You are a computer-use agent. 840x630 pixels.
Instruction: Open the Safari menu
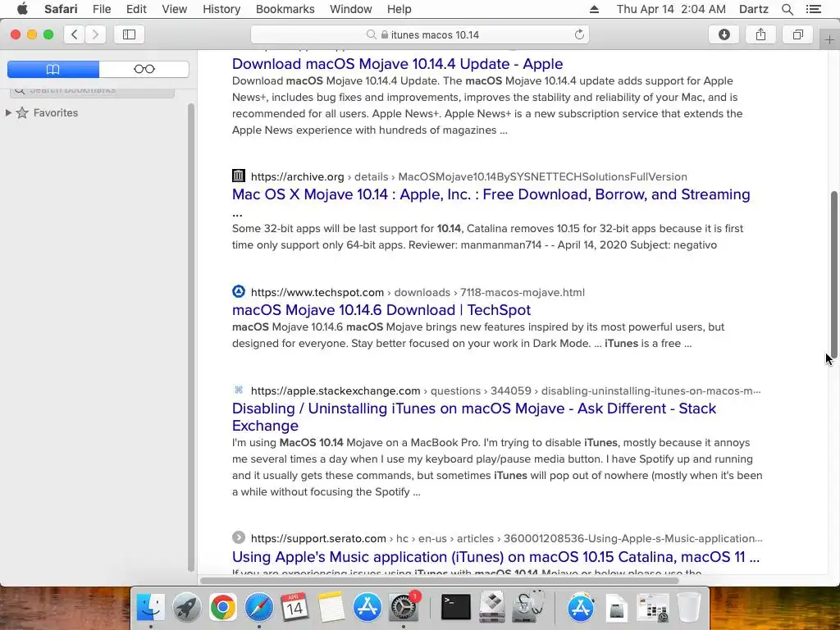[x=61, y=9]
